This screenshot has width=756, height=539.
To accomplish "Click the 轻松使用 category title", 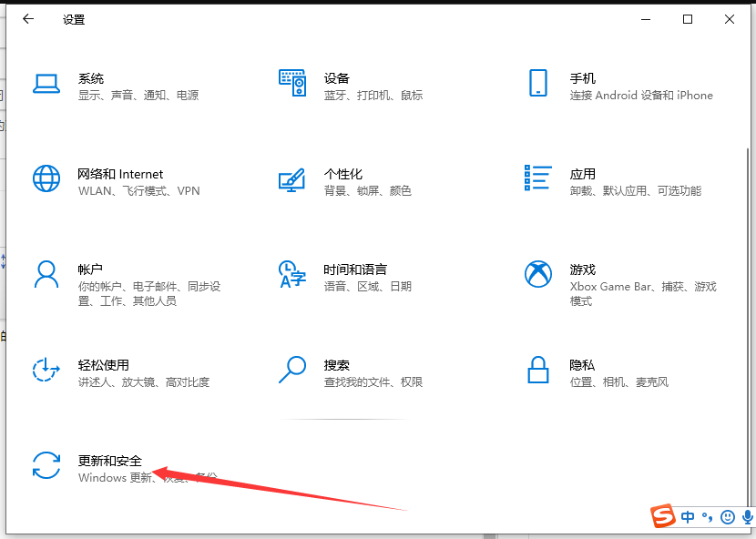I will pyautogui.click(x=103, y=365).
